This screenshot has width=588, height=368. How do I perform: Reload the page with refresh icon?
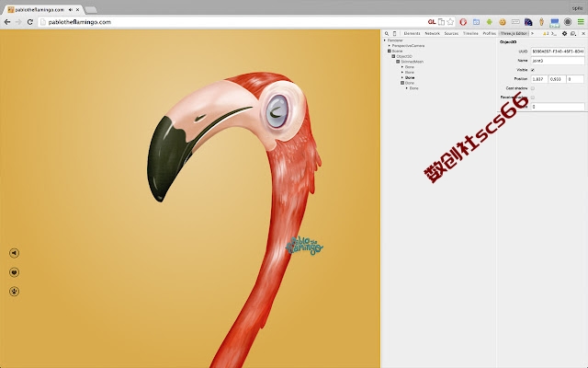30,22
